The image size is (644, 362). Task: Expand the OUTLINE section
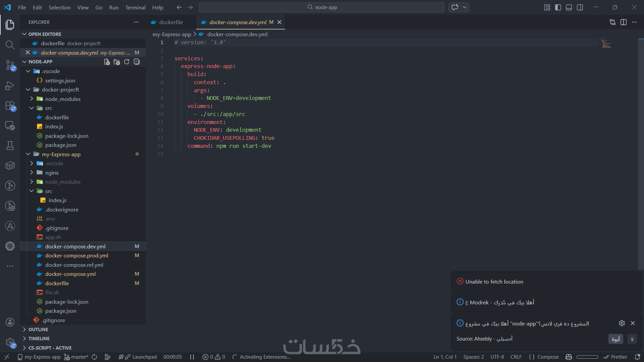pyautogui.click(x=38, y=329)
